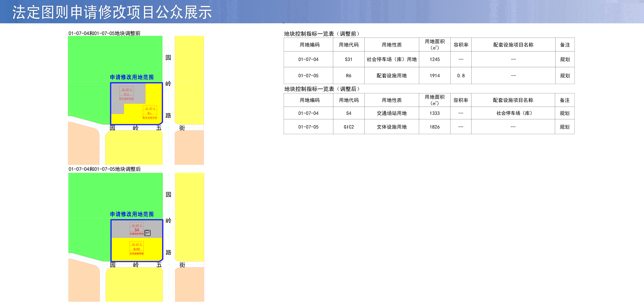Image resolution: width=644 pixels, height=306 pixels.
Task: Click the 文体设施用地 table cell
Action: click(x=392, y=127)
